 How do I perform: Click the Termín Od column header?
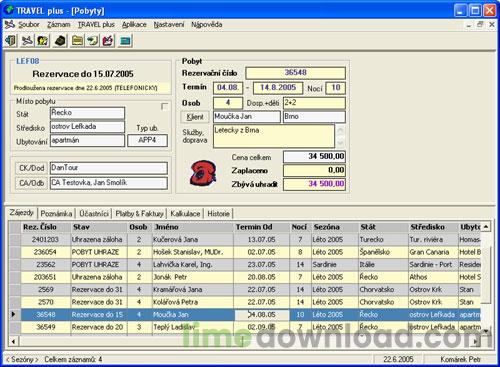262,227
